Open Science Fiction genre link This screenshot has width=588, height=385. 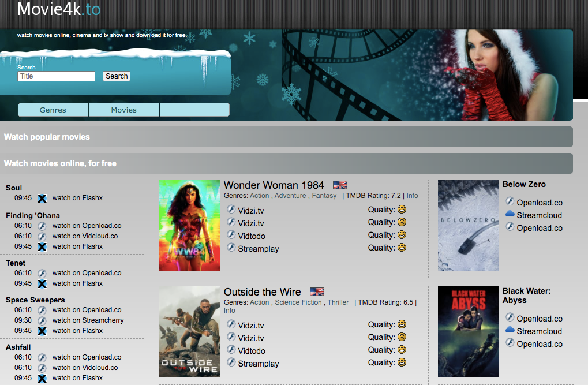click(x=298, y=302)
